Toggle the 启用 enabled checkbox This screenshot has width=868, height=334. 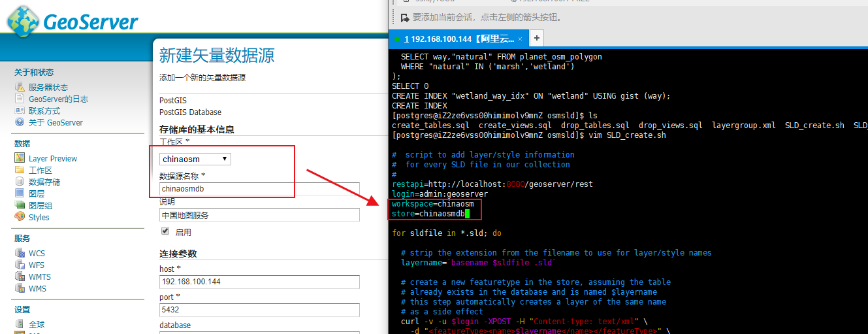click(x=165, y=231)
